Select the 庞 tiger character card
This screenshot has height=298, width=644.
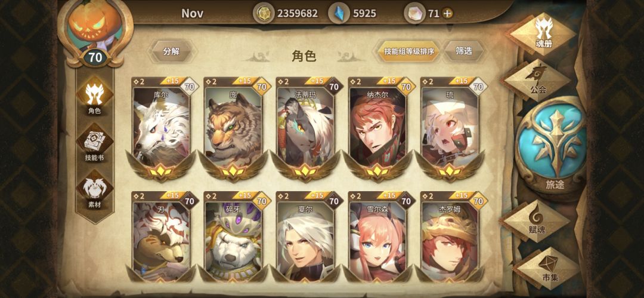click(233, 128)
